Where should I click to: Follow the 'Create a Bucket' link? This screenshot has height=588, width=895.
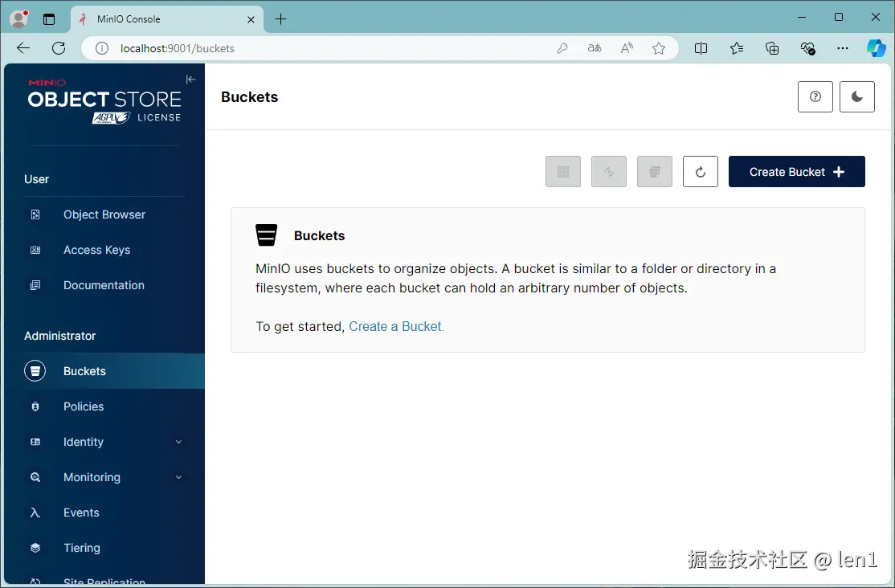click(x=396, y=327)
